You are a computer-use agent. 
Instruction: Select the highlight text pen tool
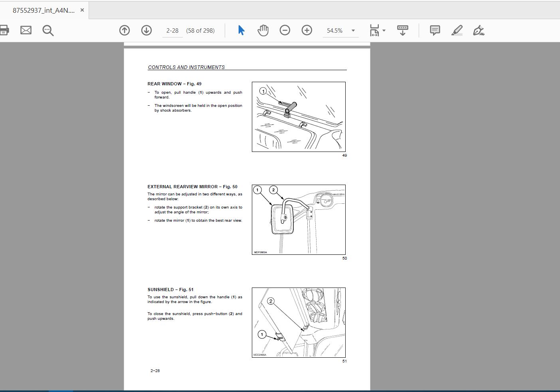[x=457, y=30]
